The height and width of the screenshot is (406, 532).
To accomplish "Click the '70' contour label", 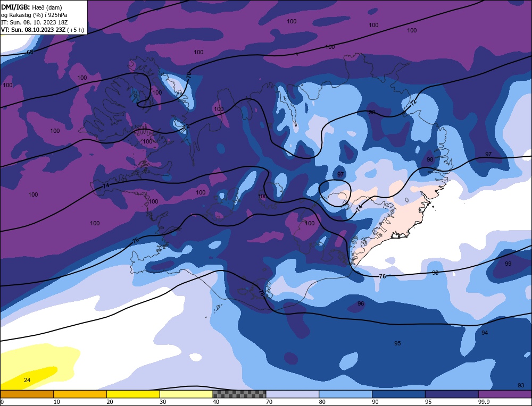I will click(x=189, y=74).
